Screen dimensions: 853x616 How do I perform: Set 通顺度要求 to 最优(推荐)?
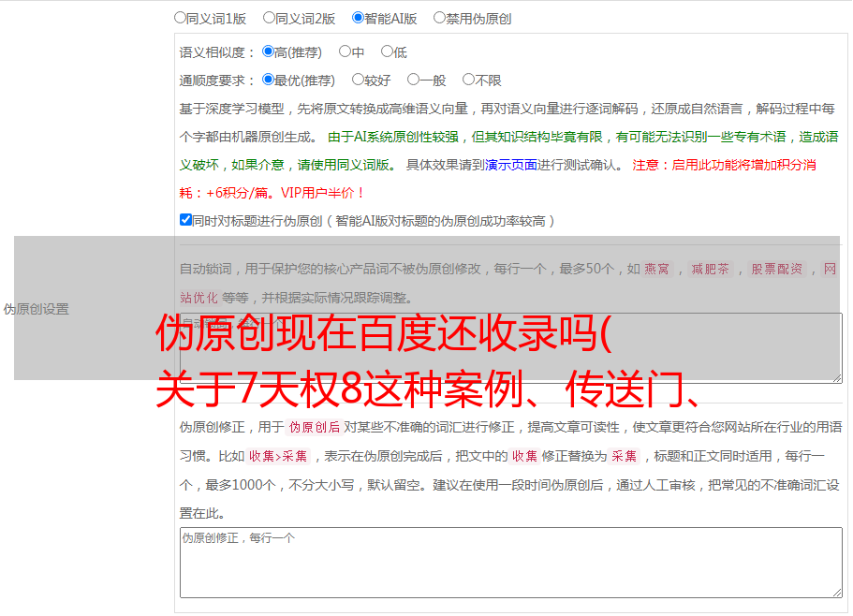pos(268,80)
